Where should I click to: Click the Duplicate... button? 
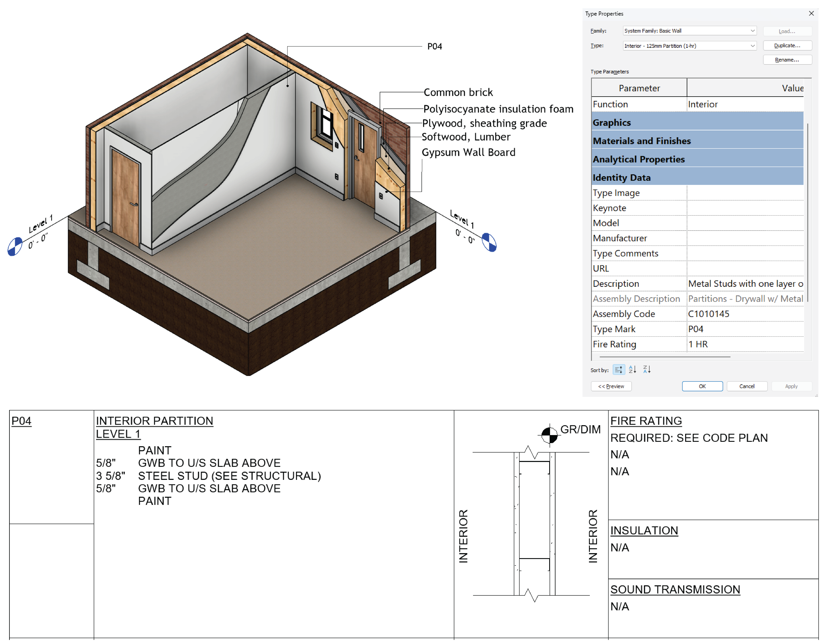[787, 46]
